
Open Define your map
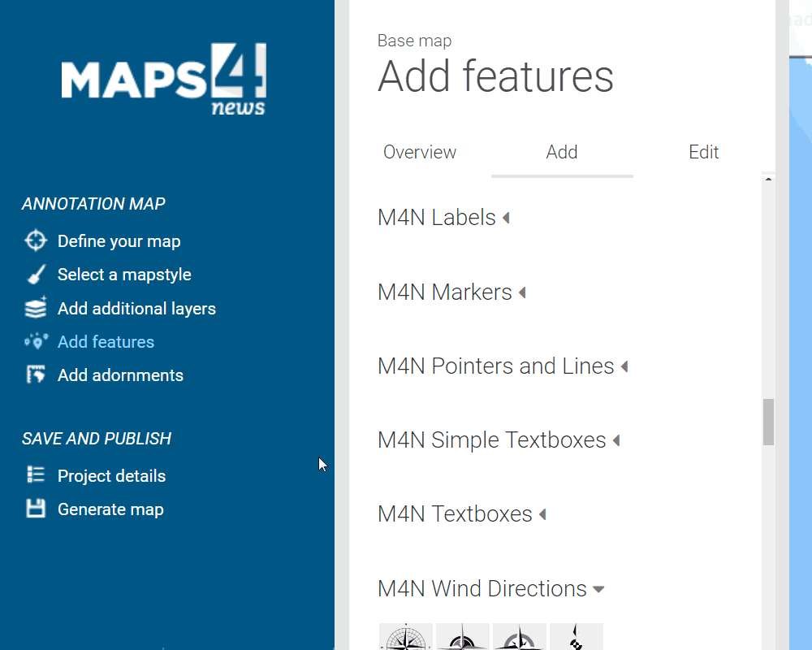pyautogui.click(x=119, y=241)
